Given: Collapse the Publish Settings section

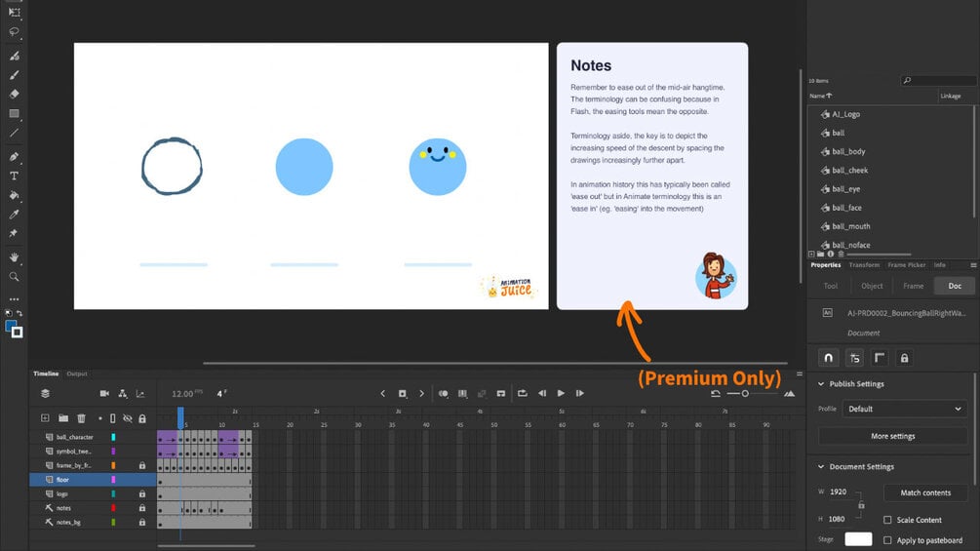Looking at the screenshot, I should (821, 384).
